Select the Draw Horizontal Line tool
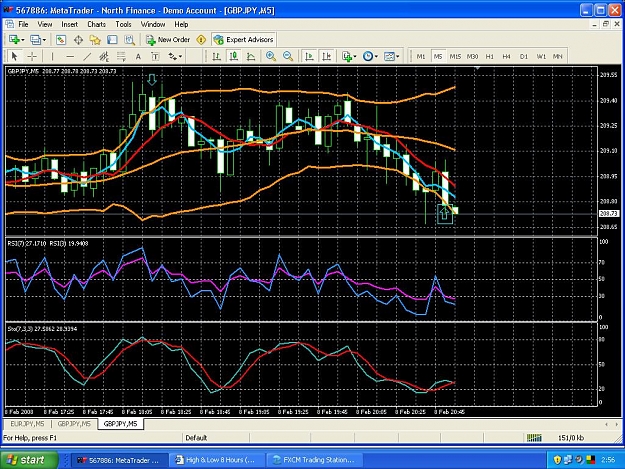 (70, 57)
